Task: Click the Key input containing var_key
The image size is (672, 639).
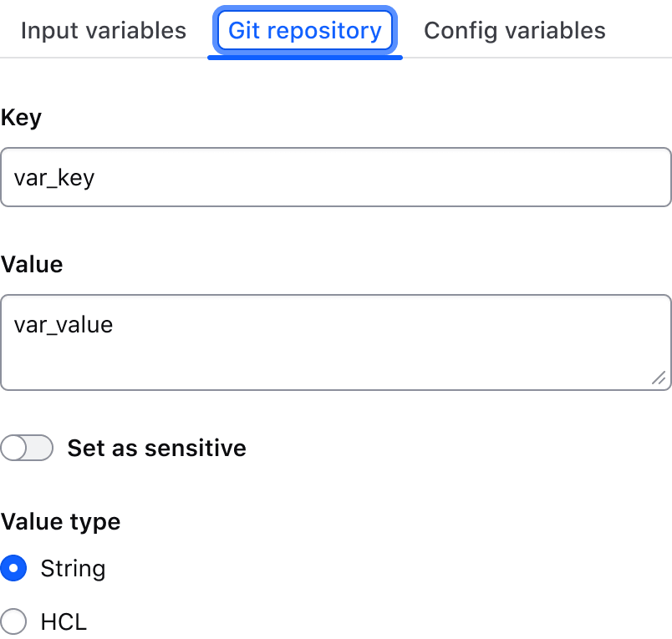Action: click(x=334, y=176)
